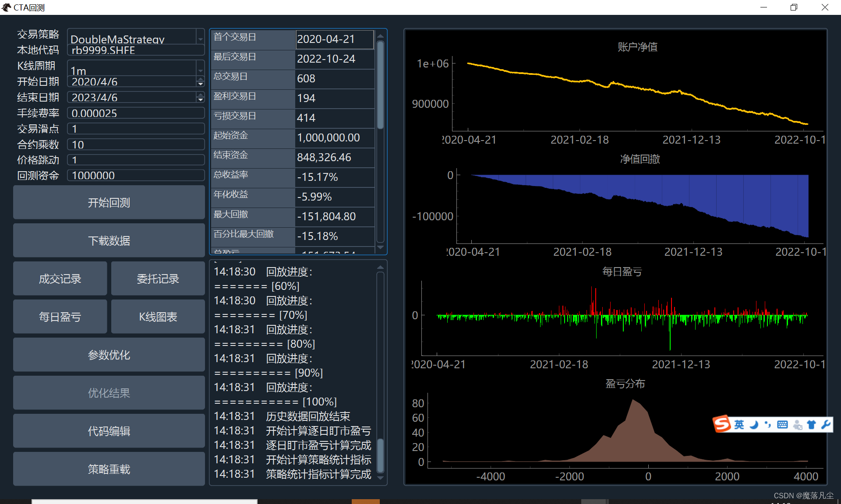Toggle the punctuation mode icon in IME bar
Screen dimensions: 841x504
[x=767, y=425]
